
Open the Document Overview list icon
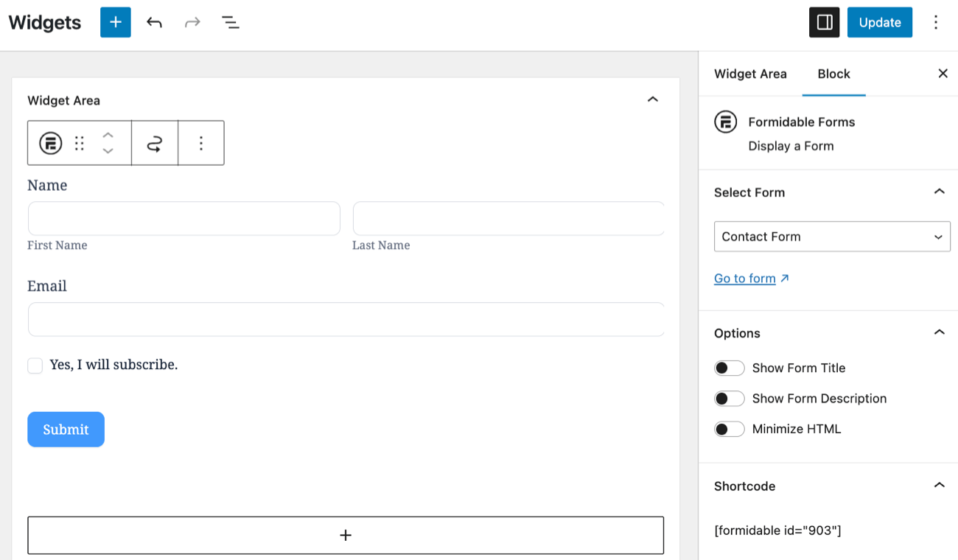[231, 22]
